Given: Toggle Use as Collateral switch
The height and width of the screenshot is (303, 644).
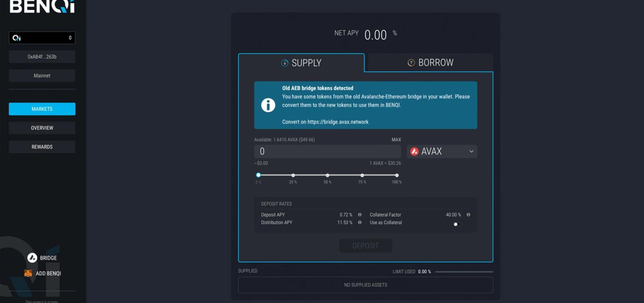Looking at the screenshot, I should pyautogui.click(x=457, y=224).
